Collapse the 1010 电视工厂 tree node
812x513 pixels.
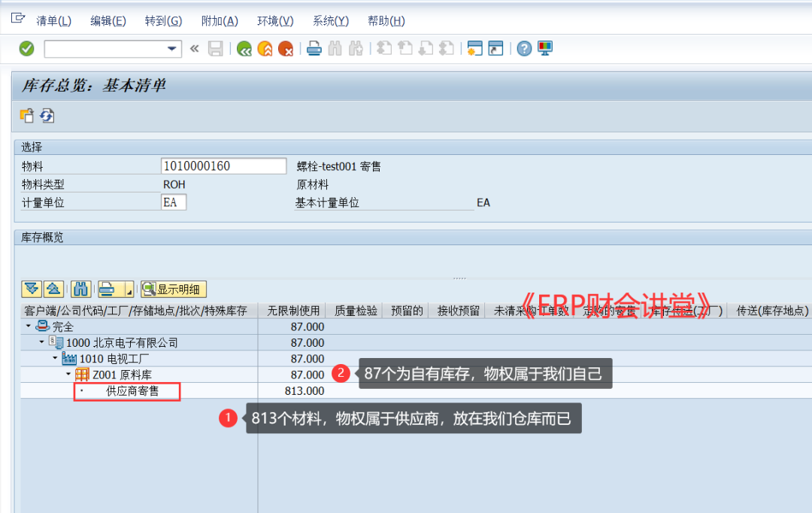point(54,358)
